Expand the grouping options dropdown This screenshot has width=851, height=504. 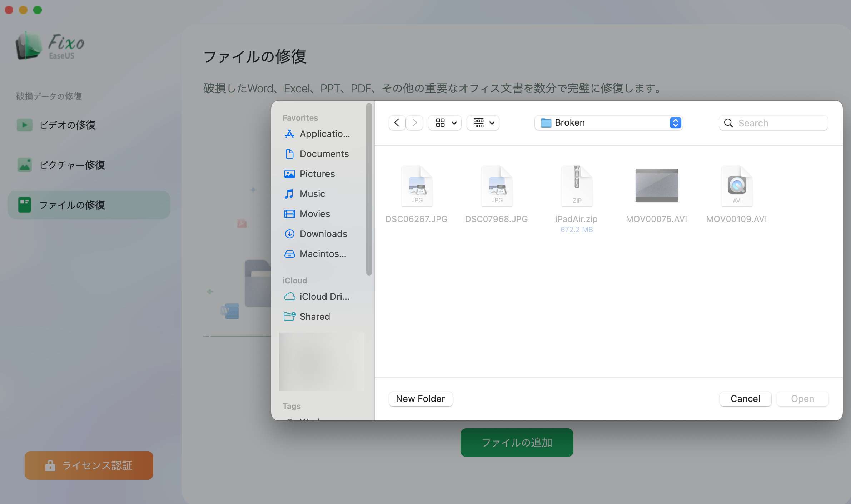pyautogui.click(x=483, y=123)
